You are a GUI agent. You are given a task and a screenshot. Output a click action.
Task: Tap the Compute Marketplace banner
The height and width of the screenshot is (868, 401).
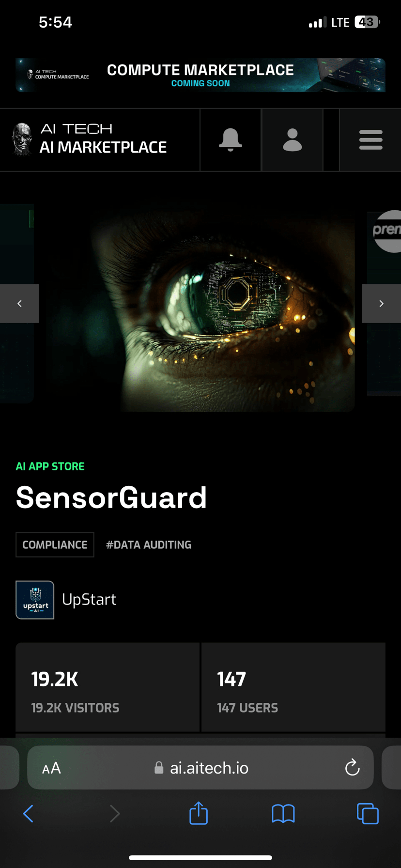pos(200,75)
